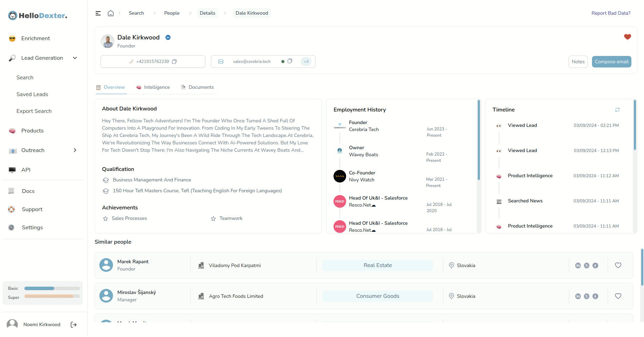Image resolution: width=644 pixels, height=337 pixels.
Task: Copy the phone number +421915762239
Action: (175, 62)
